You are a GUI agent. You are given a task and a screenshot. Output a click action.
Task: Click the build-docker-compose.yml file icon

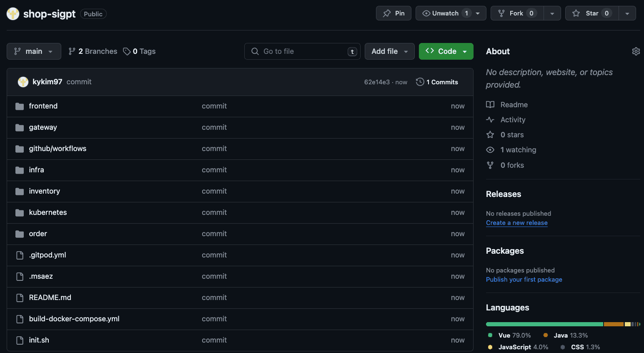click(x=20, y=319)
